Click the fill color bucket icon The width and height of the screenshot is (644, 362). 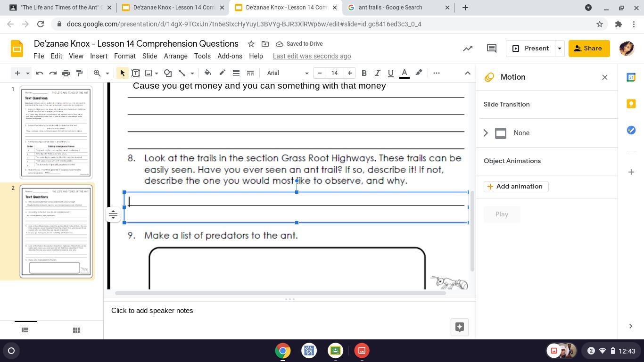pyautogui.click(x=207, y=73)
